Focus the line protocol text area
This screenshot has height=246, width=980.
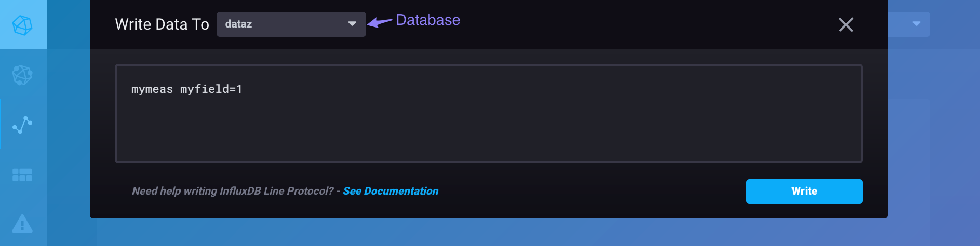[x=488, y=125]
